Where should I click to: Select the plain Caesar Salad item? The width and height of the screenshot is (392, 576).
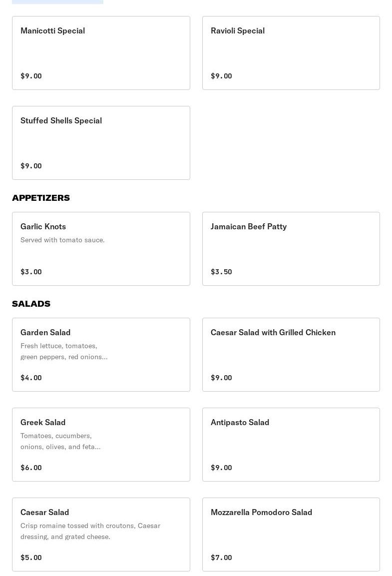pyautogui.click(x=101, y=535)
